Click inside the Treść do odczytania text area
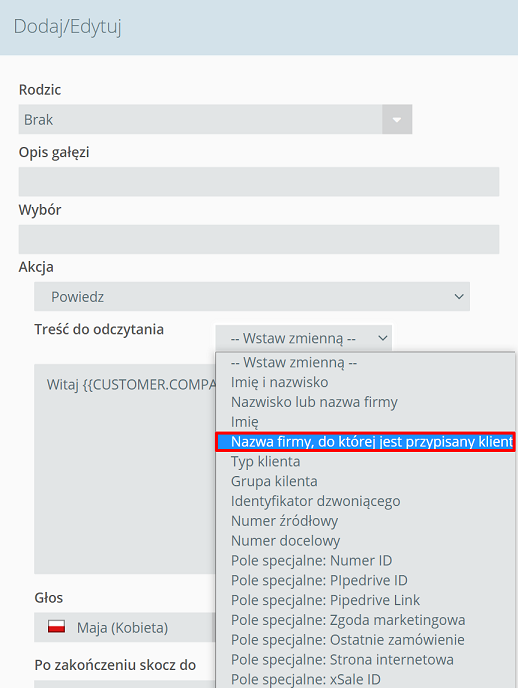The height and width of the screenshot is (688, 518). (125, 469)
